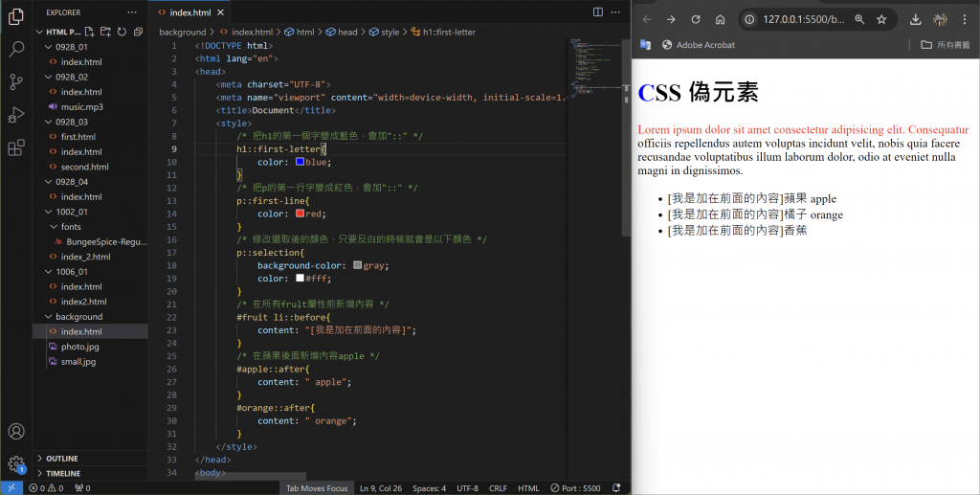
Task: Click the background breadcrumb item
Action: click(183, 32)
